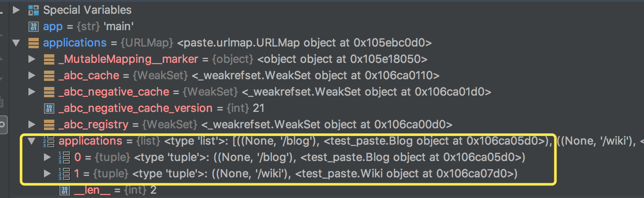Click the applications list type icon
Viewport: 644px width, 198px height.
click(49, 141)
